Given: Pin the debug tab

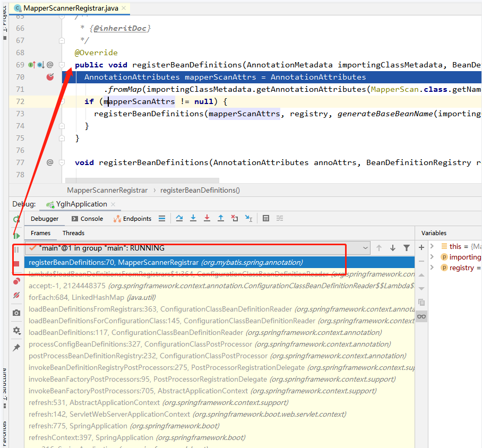Looking at the screenshot, I should (x=16, y=348).
